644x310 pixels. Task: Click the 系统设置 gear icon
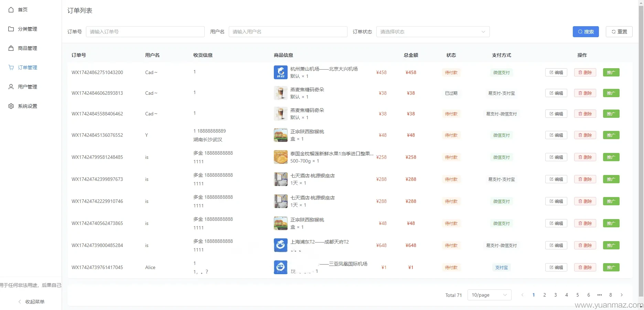pos(11,106)
